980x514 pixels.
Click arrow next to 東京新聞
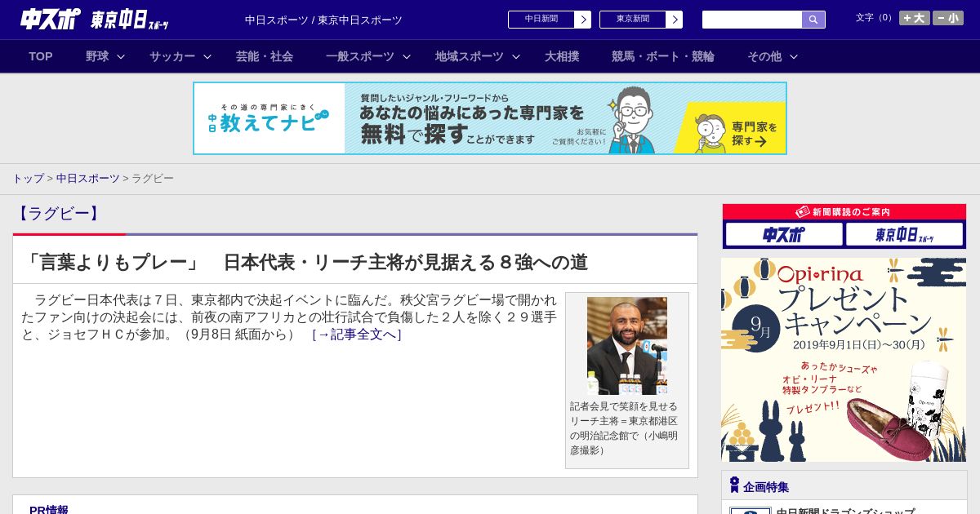675,20
